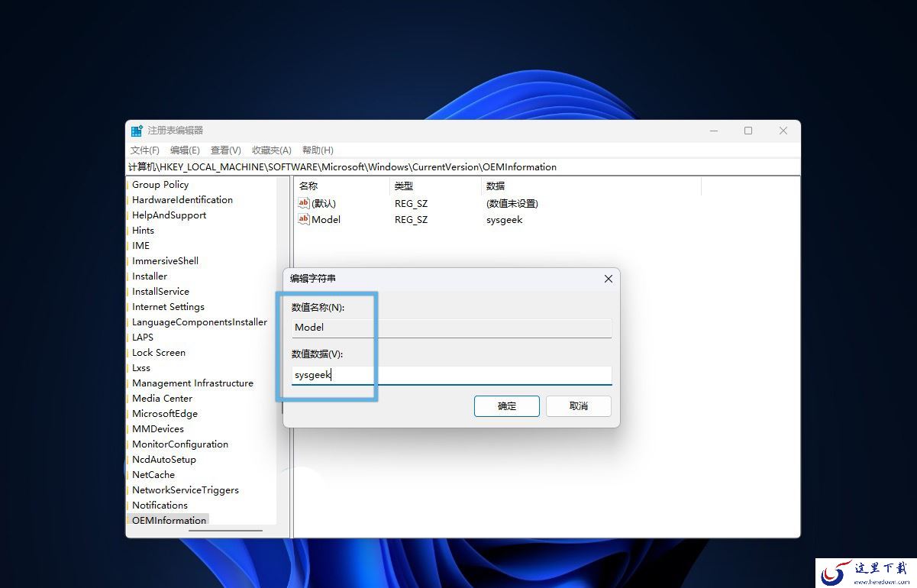Screen dimensions: 917x588
Task: Select the (默认) default value icon
Action: pyautogui.click(x=304, y=203)
